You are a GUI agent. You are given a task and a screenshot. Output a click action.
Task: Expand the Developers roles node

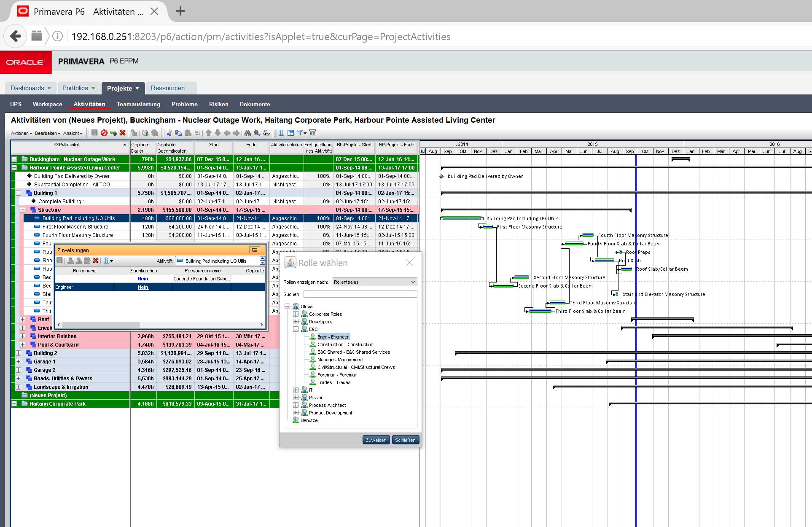click(296, 322)
